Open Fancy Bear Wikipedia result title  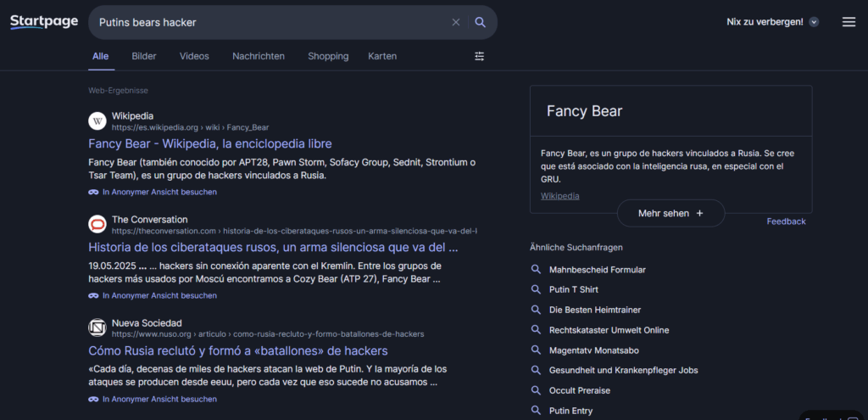(210, 143)
